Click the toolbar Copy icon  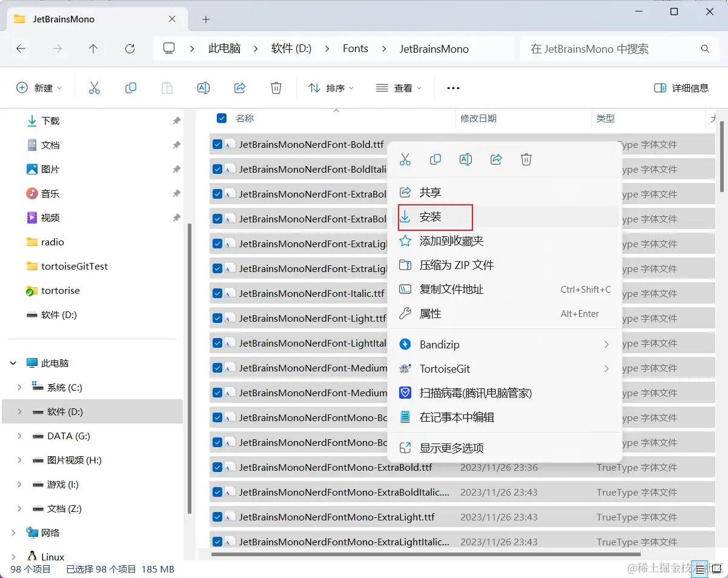coord(131,88)
